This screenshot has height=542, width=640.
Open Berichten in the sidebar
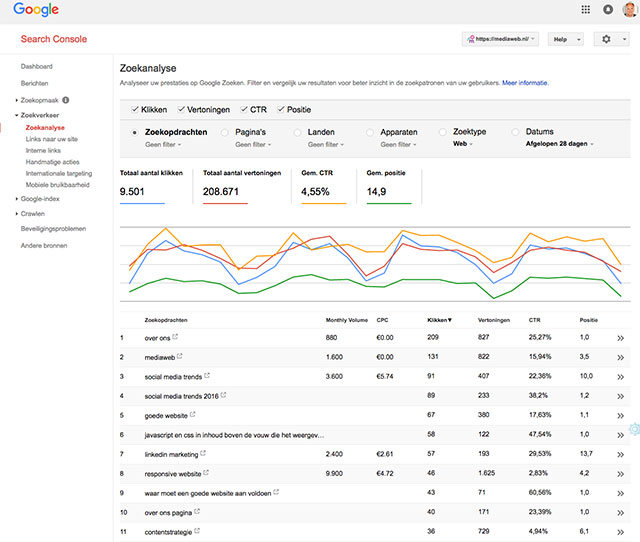[34, 83]
